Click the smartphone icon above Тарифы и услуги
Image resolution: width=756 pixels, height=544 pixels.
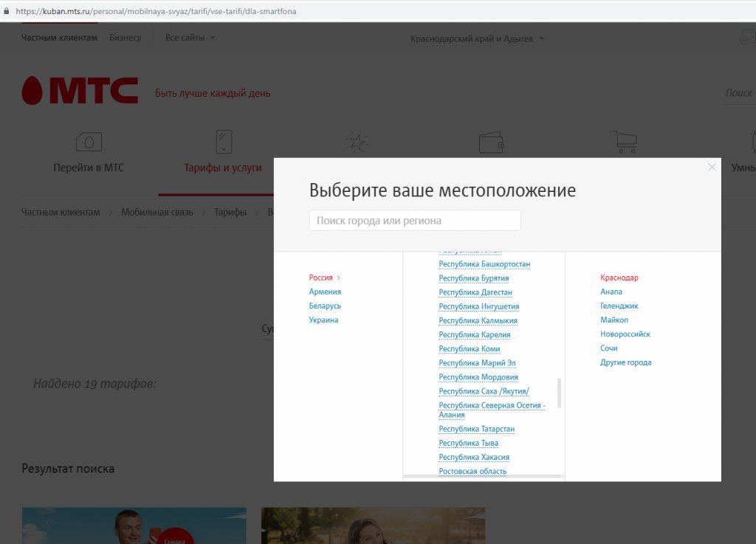point(223,141)
